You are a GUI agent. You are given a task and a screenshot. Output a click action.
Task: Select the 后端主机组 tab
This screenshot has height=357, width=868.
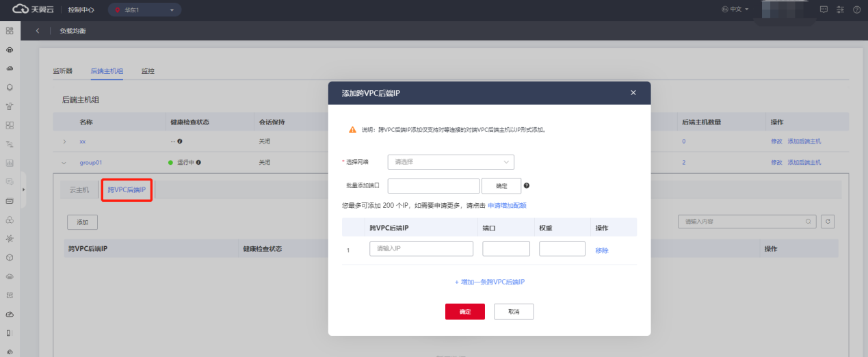coord(107,71)
